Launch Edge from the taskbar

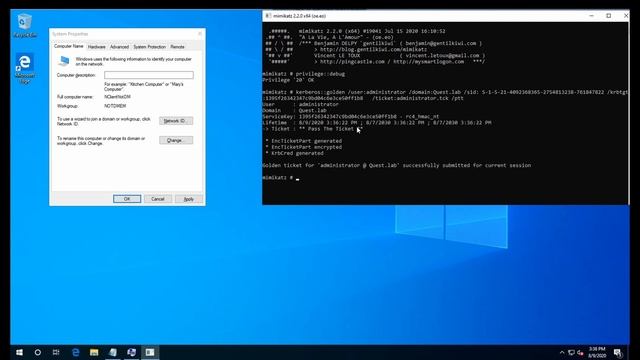point(76,352)
